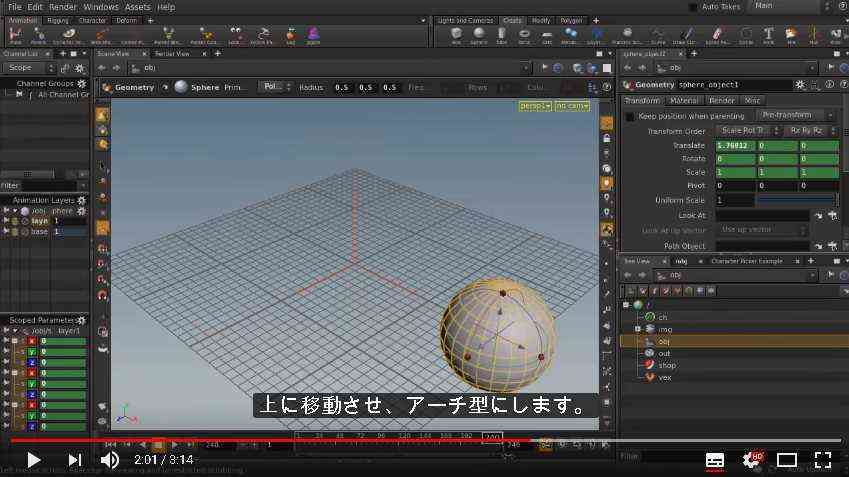Click YouTube settings gear icon
This screenshot has height=477, width=849.
coord(752,460)
